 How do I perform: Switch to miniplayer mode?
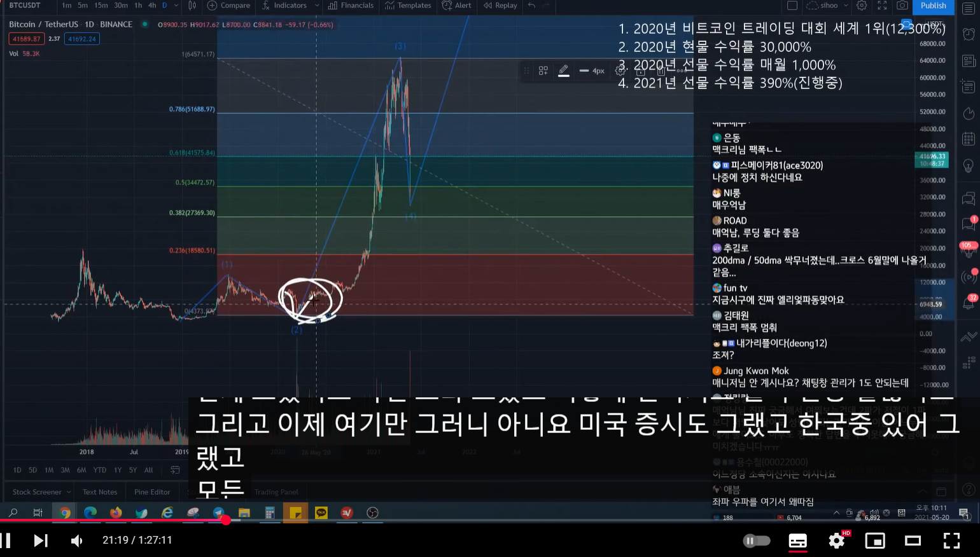point(875,540)
